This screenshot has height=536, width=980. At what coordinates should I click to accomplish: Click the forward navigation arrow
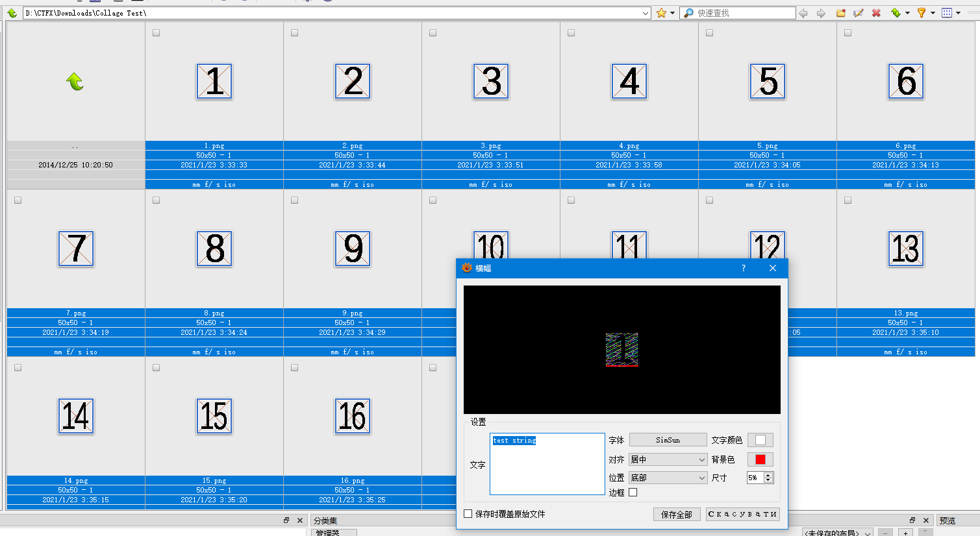point(821,13)
